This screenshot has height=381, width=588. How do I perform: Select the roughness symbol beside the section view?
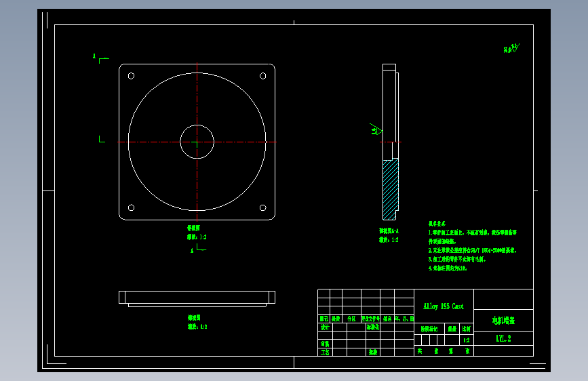(376, 129)
